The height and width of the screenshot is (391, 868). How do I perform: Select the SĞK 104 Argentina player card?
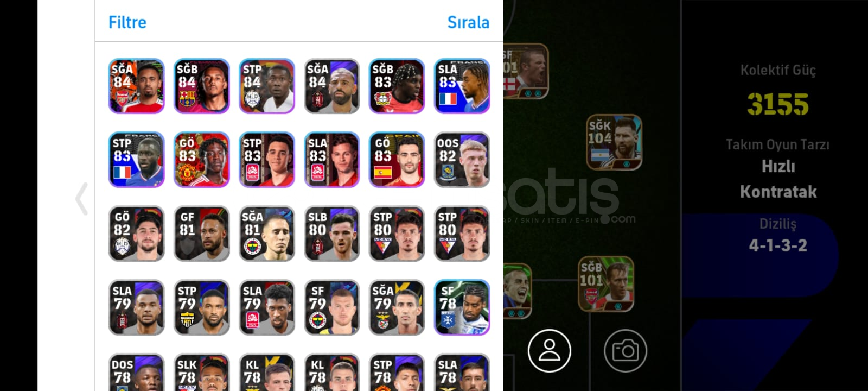pos(614,142)
